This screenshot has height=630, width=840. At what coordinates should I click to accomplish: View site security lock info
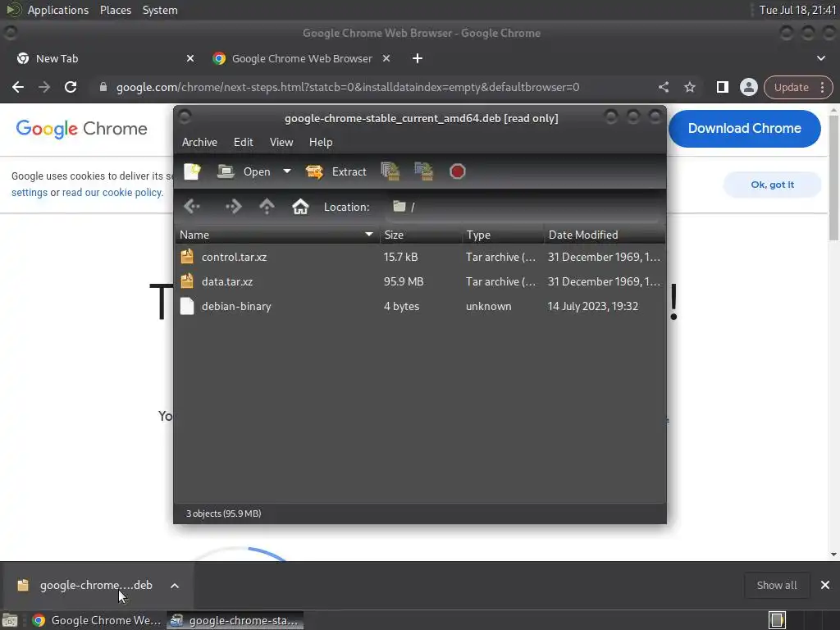click(x=103, y=87)
